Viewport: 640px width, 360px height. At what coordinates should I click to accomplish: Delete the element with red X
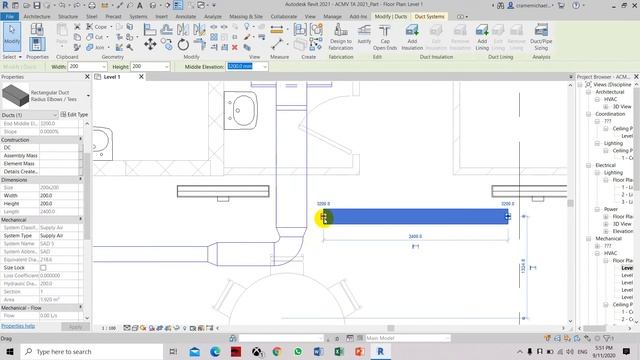point(235,48)
